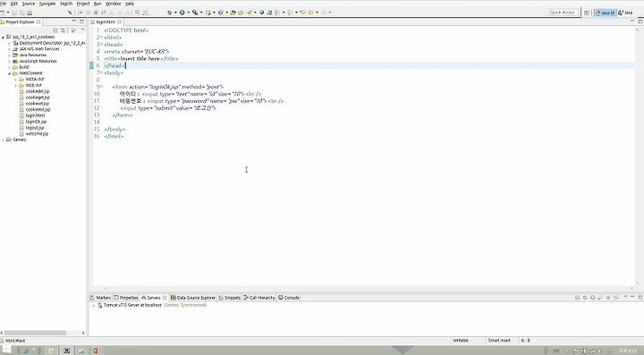The image size is (644, 355).
Task: Switch to the Call Hierarchy tab
Action: pyautogui.click(x=259, y=298)
